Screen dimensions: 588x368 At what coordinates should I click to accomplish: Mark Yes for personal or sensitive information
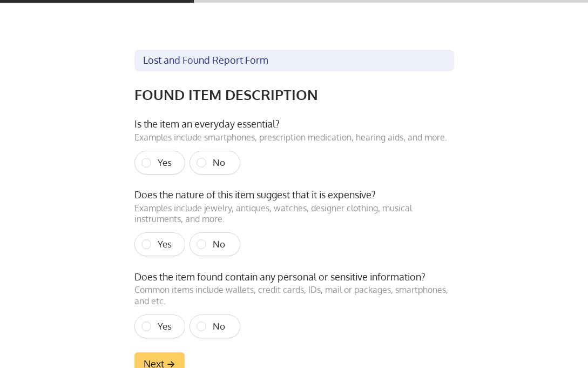[x=160, y=326]
